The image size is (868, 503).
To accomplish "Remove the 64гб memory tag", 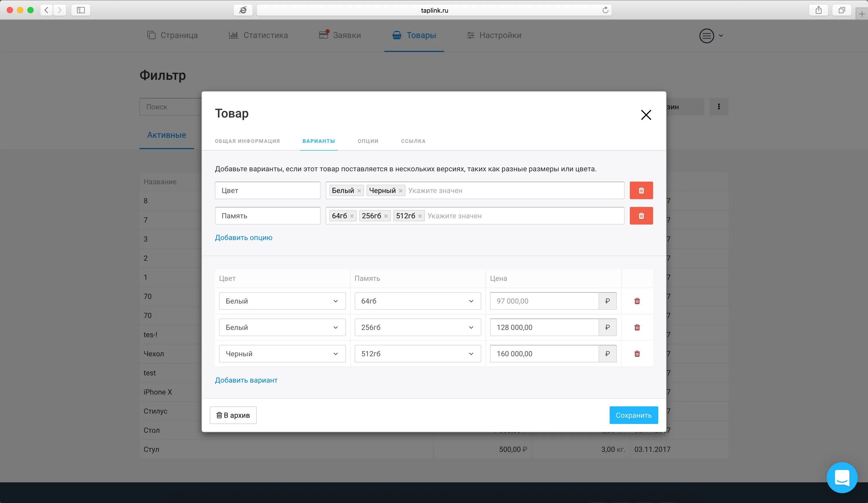I will click(352, 216).
